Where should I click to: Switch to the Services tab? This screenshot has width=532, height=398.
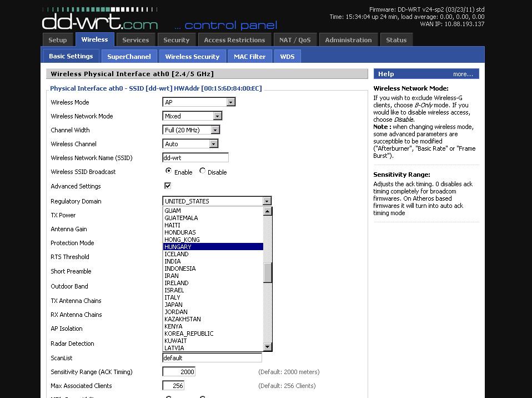coord(135,39)
